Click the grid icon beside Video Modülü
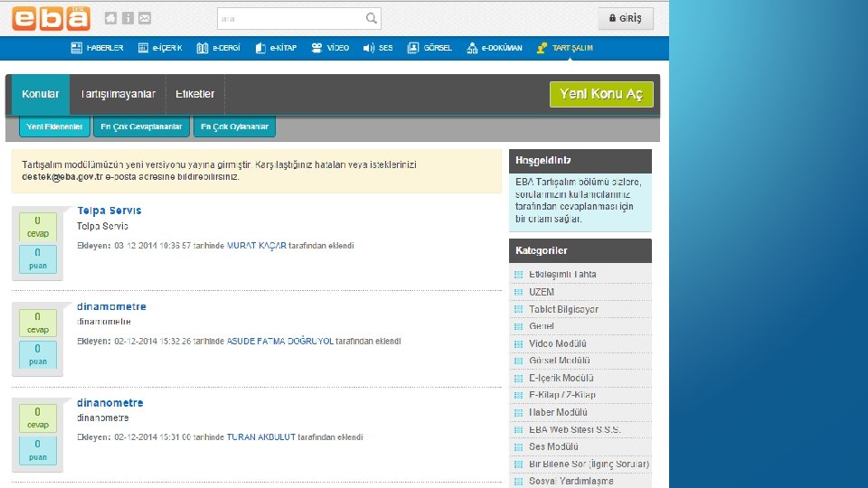The width and height of the screenshot is (868, 488). [518, 343]
